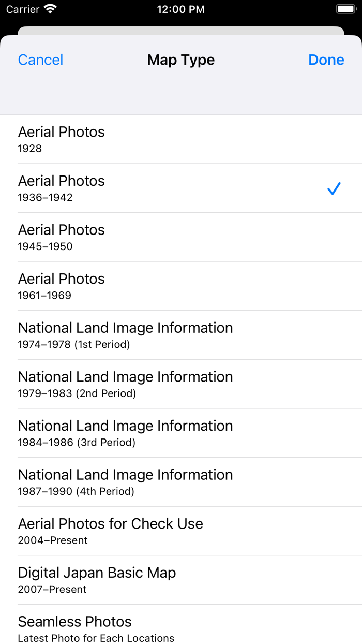Tap the battery icon in status bar
Viewport: 362px width, 644px height.
tap(345, 9)
